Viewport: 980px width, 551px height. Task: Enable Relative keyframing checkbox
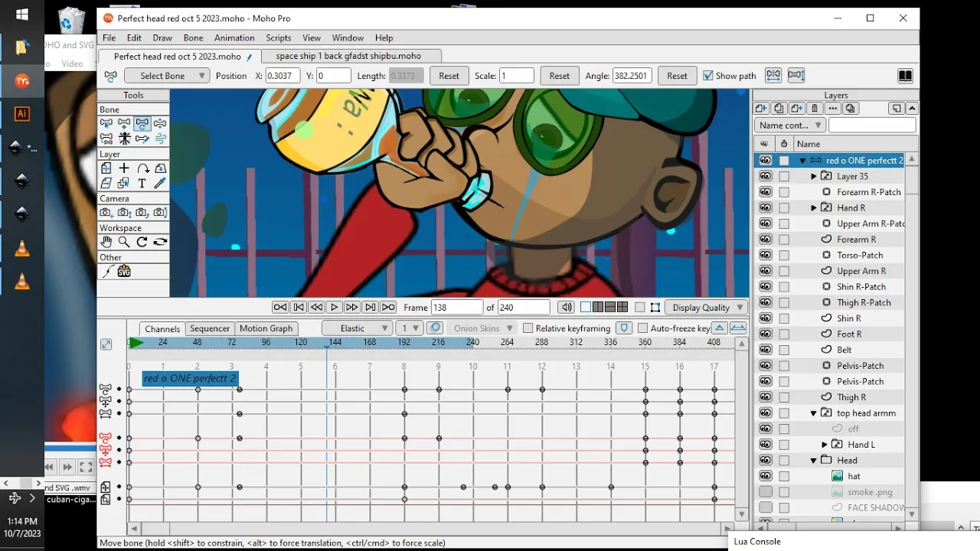(528, 328)
